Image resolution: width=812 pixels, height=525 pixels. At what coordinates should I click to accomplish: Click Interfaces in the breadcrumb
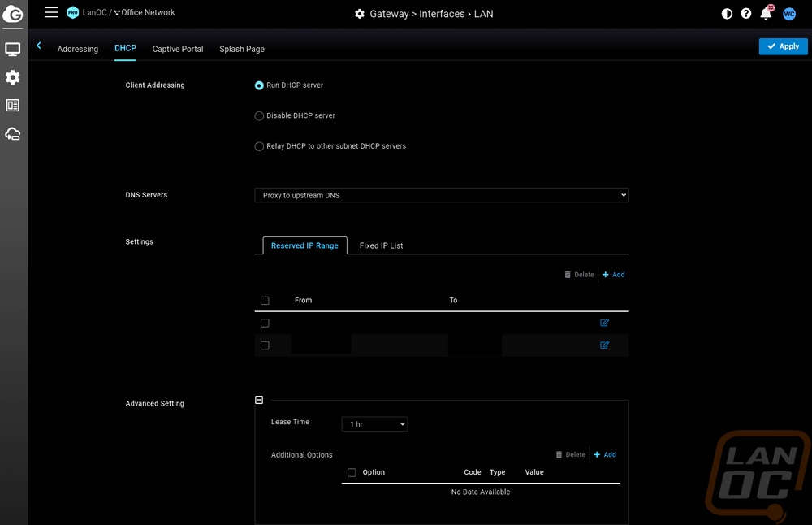tap(442, 14)
